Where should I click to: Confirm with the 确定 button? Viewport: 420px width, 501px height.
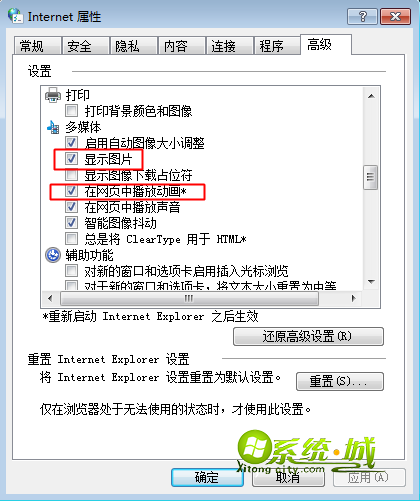click(x=207, y=478)
